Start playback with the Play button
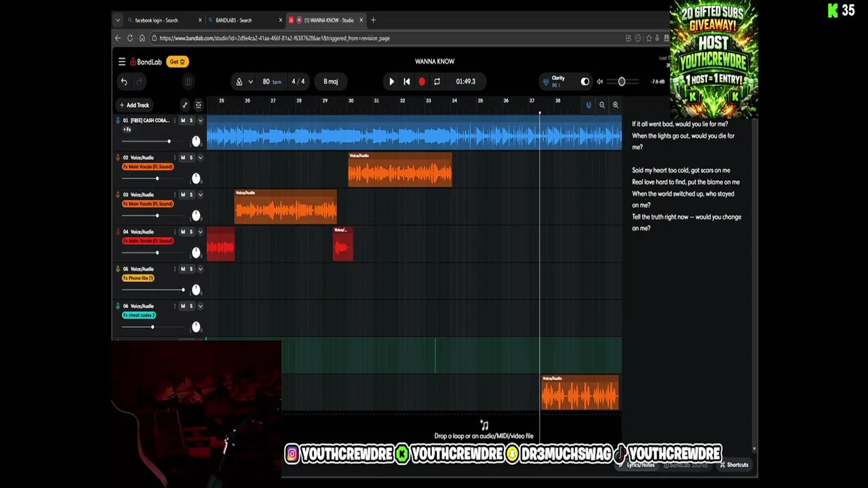The width and height of the screenshot is (868, 488). (x=391, y=81)
